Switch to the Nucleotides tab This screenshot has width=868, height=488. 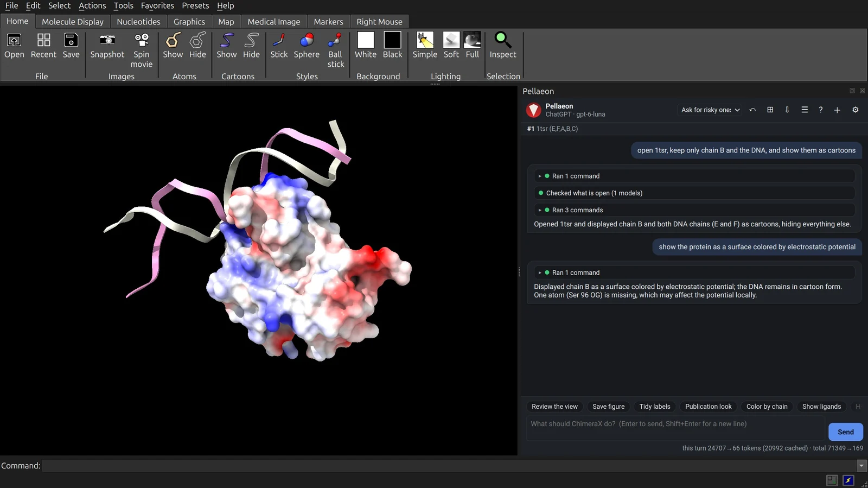point(138,22)
